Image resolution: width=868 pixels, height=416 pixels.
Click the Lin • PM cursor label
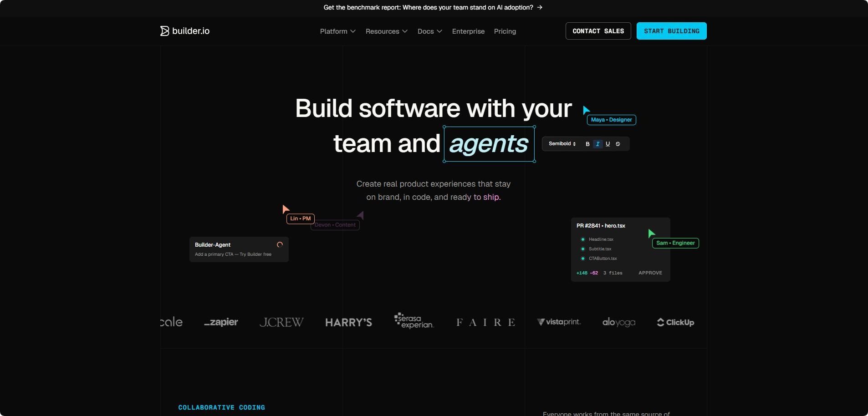coord(300,218)
